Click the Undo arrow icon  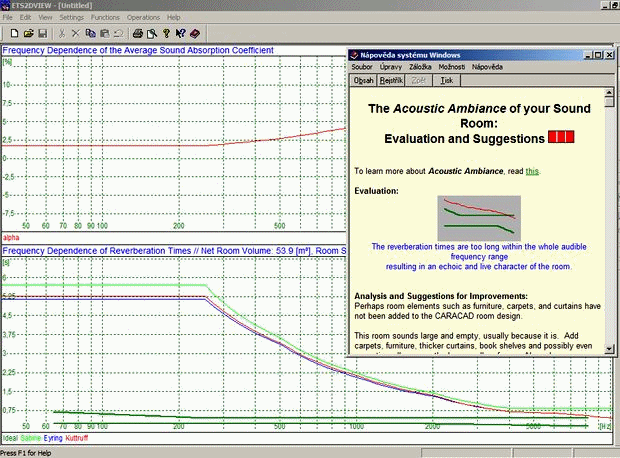[119, 34]
